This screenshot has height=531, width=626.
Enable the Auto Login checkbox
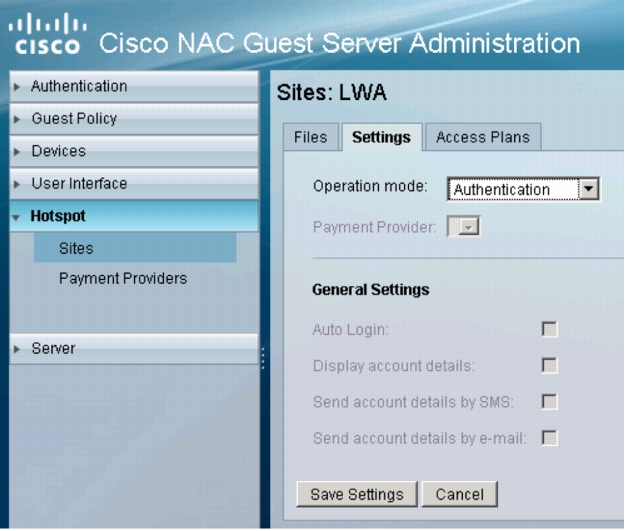click(549, 330)
